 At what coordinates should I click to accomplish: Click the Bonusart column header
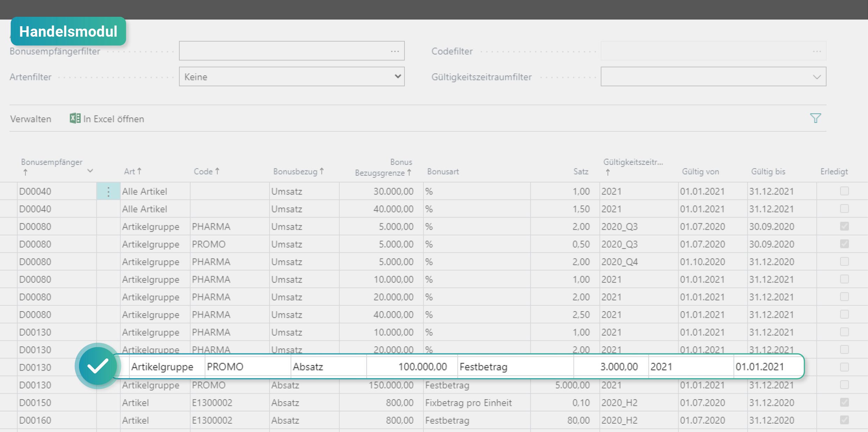(x=443, y=171)
